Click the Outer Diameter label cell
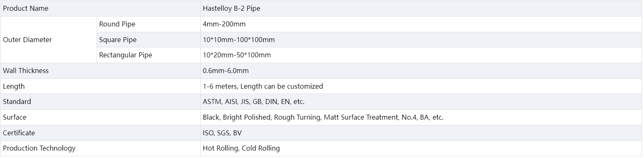Screen dimensions: 644x158 click(x=49, y=40)
